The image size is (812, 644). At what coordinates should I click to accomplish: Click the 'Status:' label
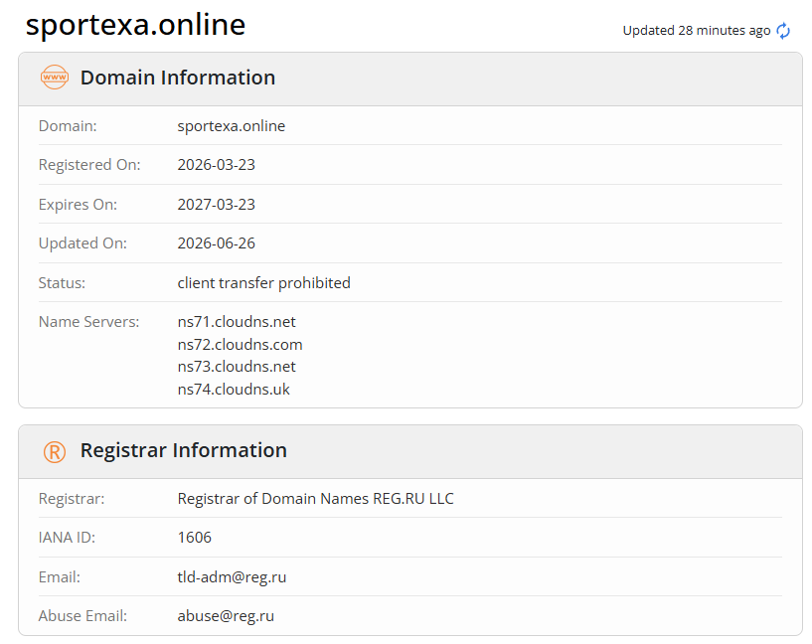[62, 283]
